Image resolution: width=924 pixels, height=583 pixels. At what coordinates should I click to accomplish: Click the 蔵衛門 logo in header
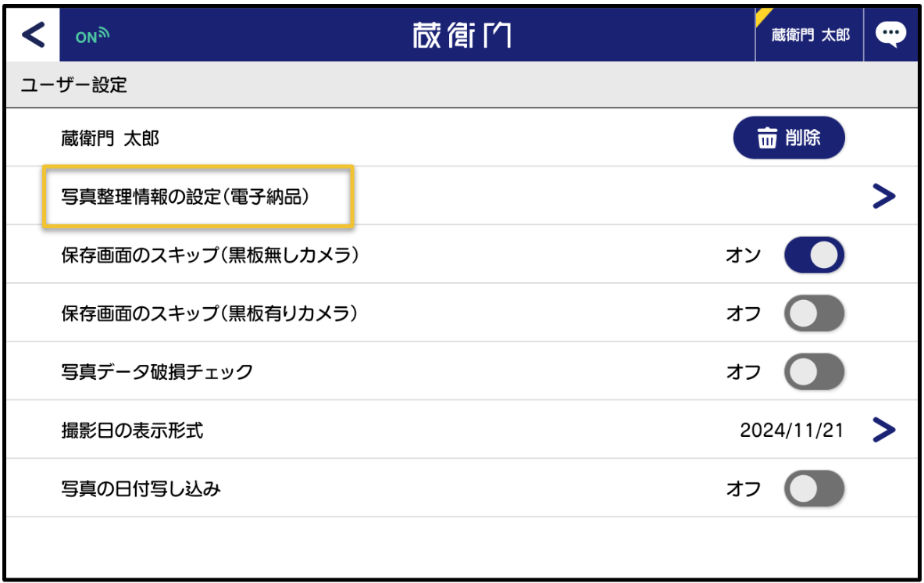pyautogui.click(x=462, y=35)
